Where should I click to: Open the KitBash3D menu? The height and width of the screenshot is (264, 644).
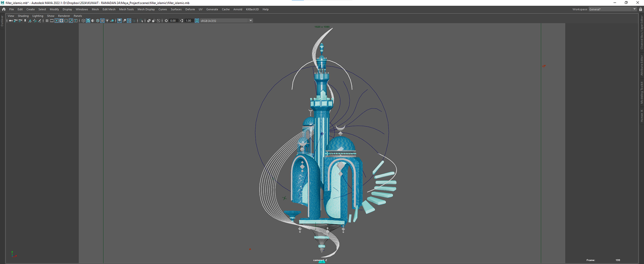click(252, 9)
